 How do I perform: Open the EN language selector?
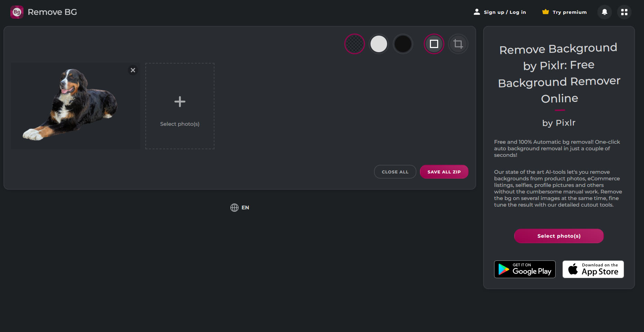coord(240,207)
